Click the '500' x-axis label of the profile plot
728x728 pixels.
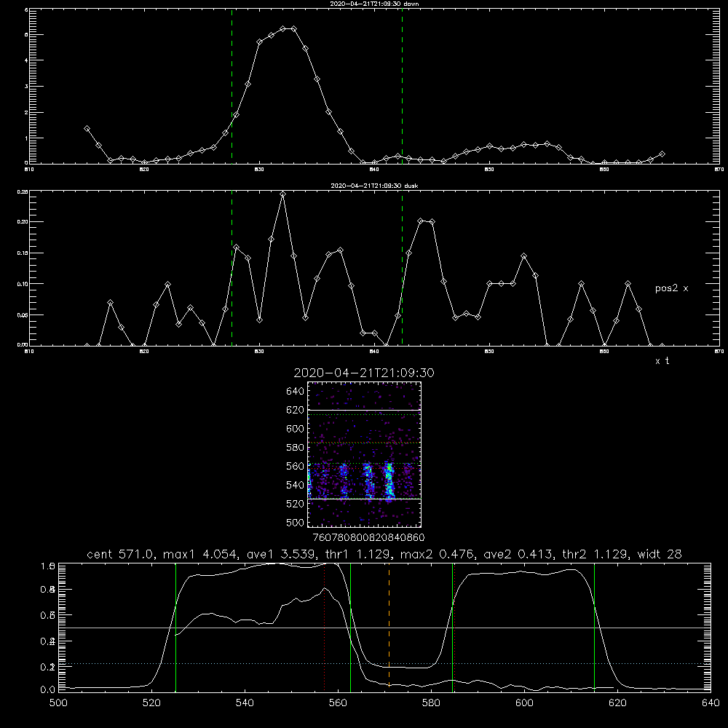pos(58,703)
